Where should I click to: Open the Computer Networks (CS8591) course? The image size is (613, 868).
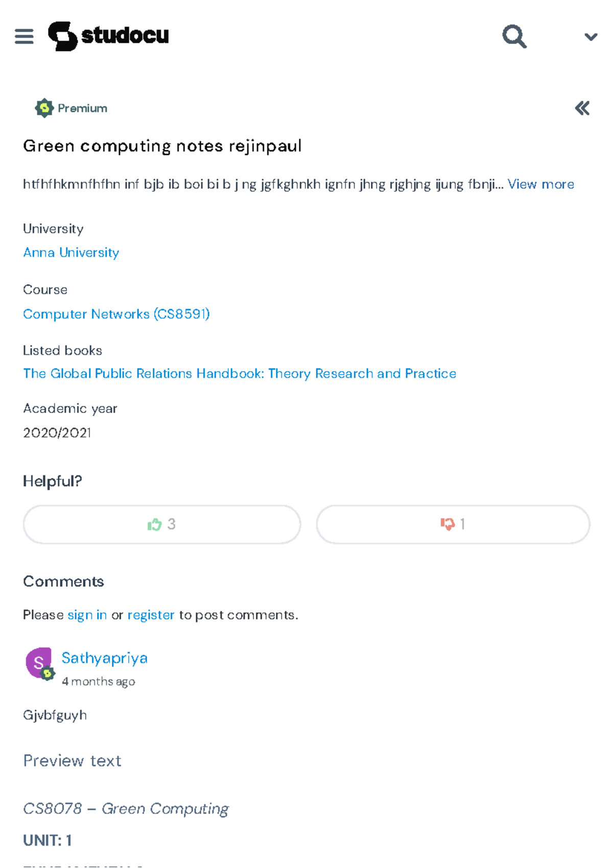tap(116, 314)
